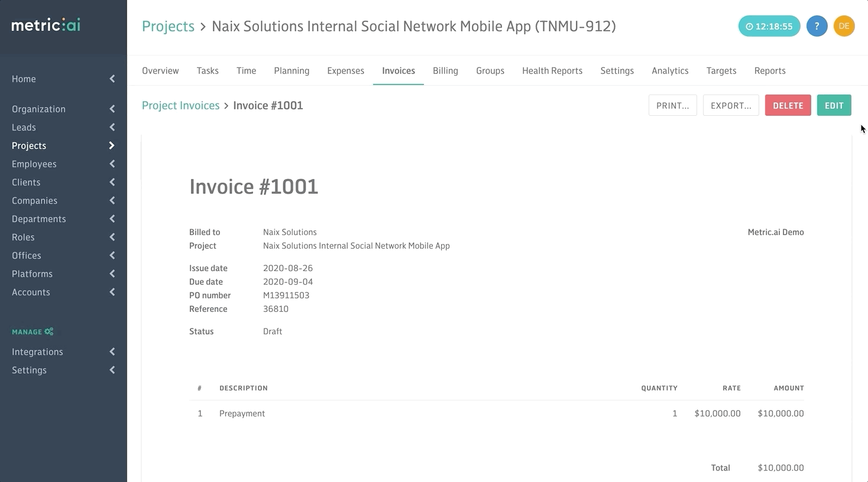Expand the Accounts sidebar chevron
Screen dimensions: 868x482
coord(112,292)
